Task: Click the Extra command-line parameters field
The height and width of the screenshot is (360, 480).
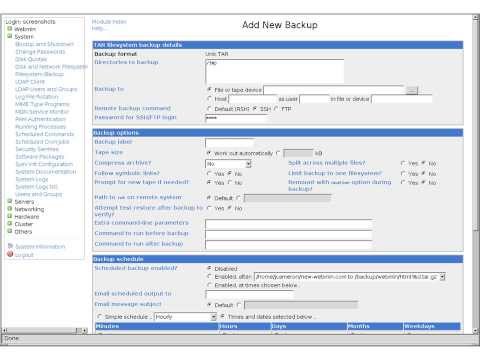Action: 289,224
